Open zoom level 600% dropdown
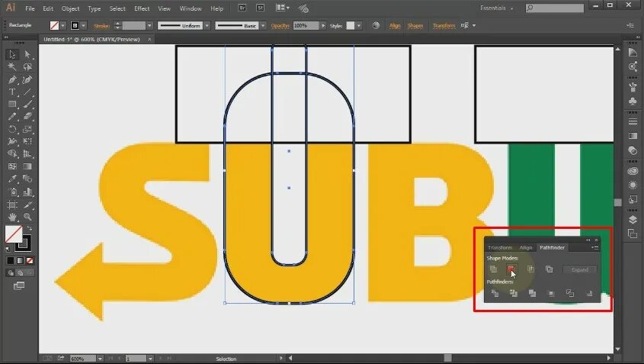Viewport: 644px width, 364px height. pyautogui.click(x=100, y=359)
